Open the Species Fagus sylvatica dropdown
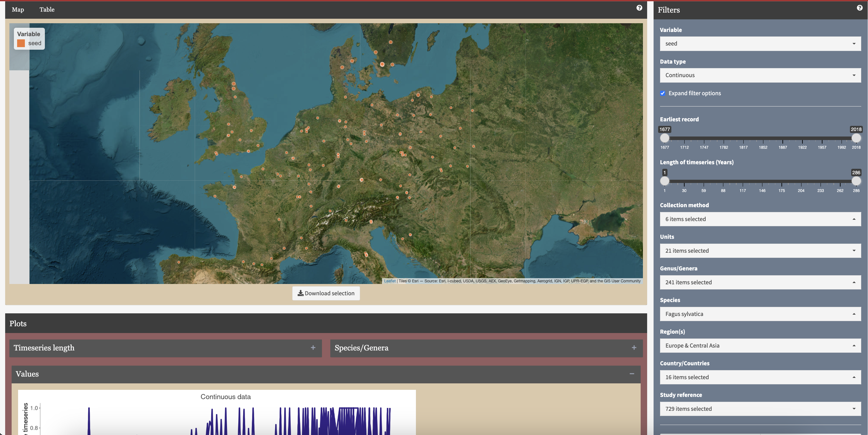The height and width of the screenshot is (435, 868). point(760,314)
